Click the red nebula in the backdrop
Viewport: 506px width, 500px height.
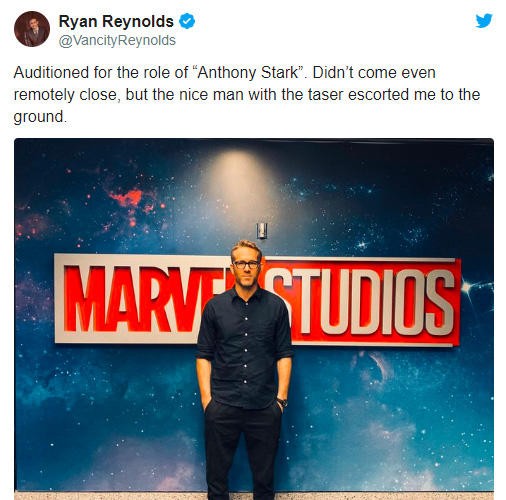pyautogui.click(x=128, y=198)
